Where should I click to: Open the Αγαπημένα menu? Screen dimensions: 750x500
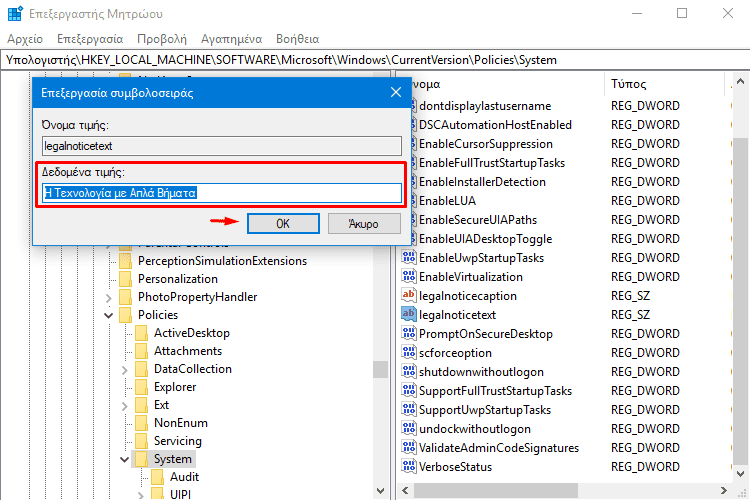[231, 39]
